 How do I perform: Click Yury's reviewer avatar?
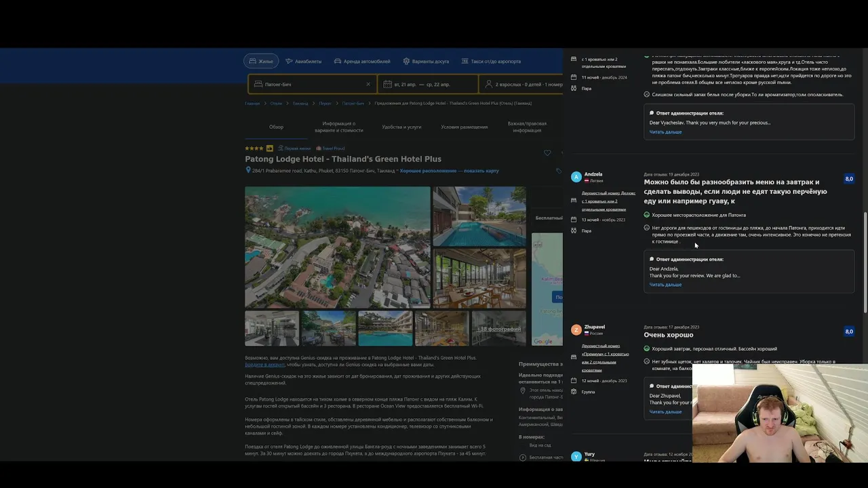tap(576, 457)
